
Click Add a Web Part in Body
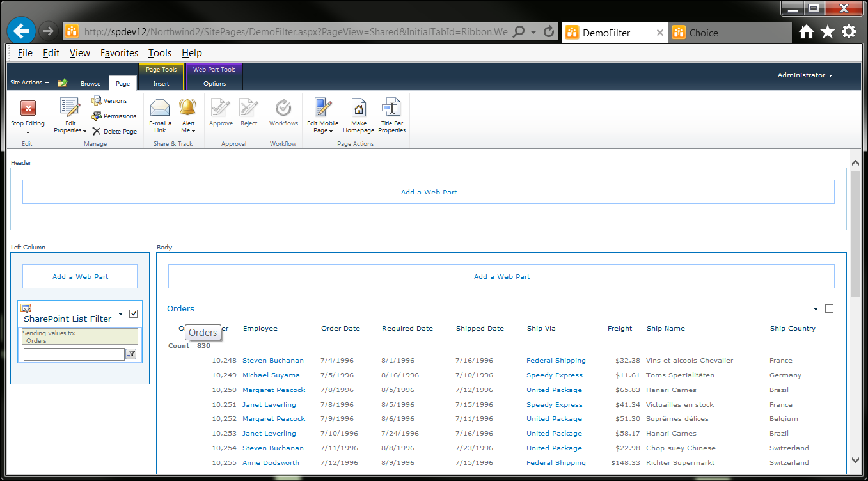501,276
